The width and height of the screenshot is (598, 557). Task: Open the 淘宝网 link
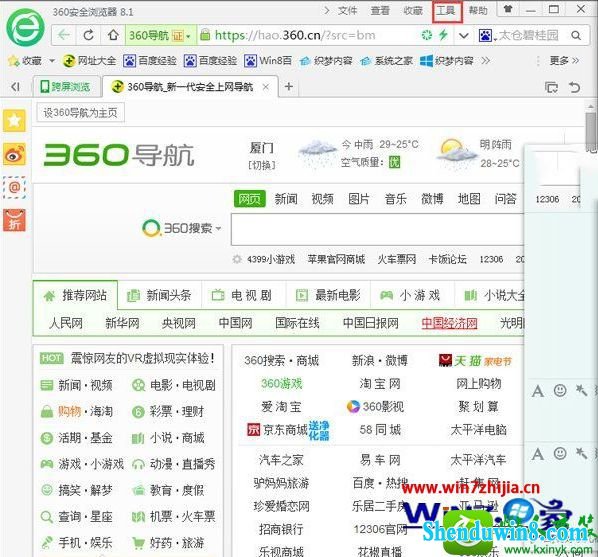point(380,384)
